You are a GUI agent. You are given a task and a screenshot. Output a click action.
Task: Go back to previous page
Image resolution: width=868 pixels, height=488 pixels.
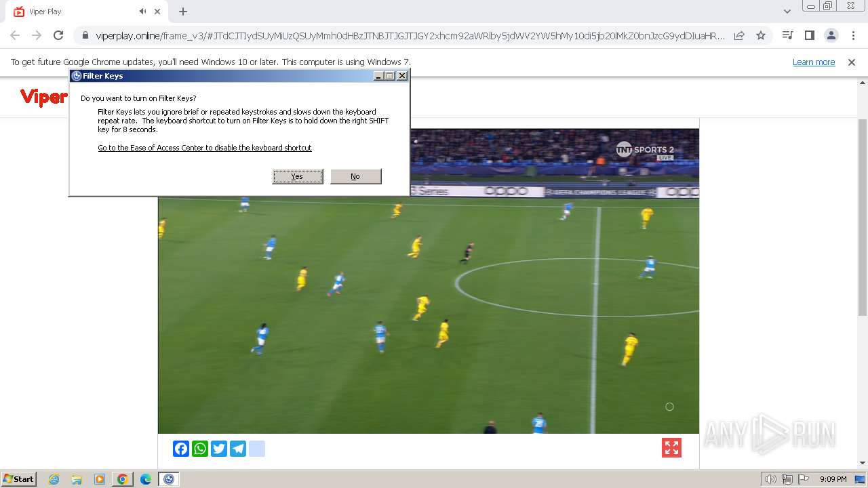tap(15, 35)
